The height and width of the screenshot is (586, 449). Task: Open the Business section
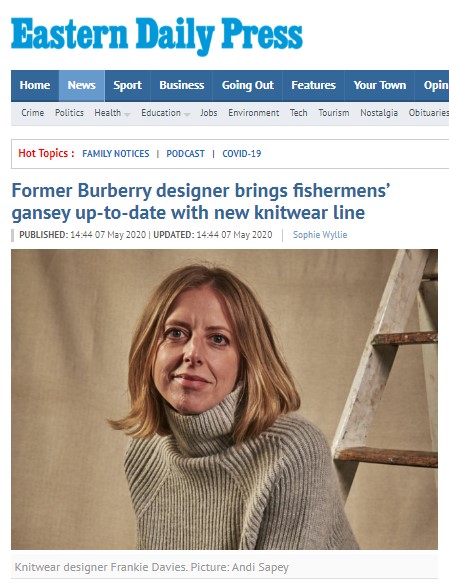click(x=182, y=86)
